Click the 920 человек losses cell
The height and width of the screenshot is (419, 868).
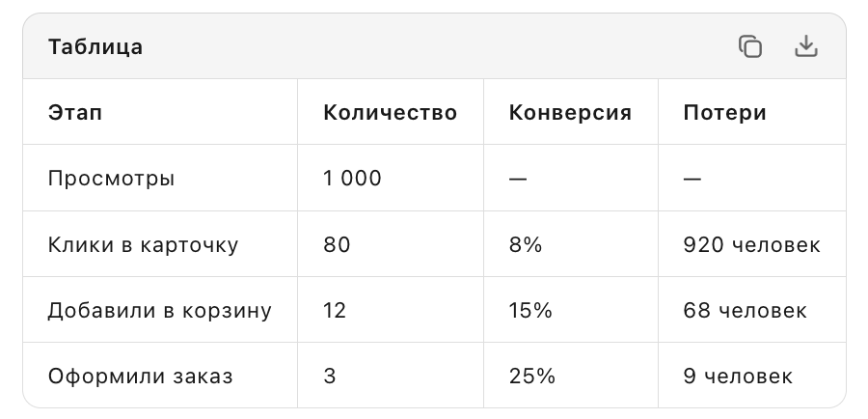coord(751,244)
